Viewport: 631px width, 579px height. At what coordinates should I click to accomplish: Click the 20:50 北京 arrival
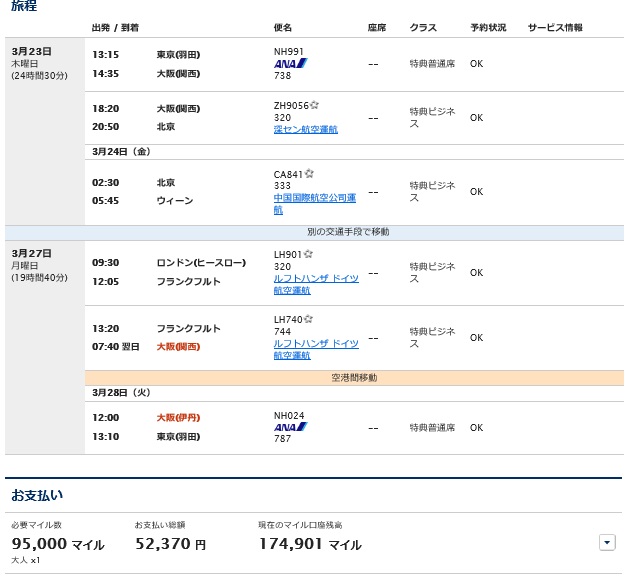click(x=134, y=127)
